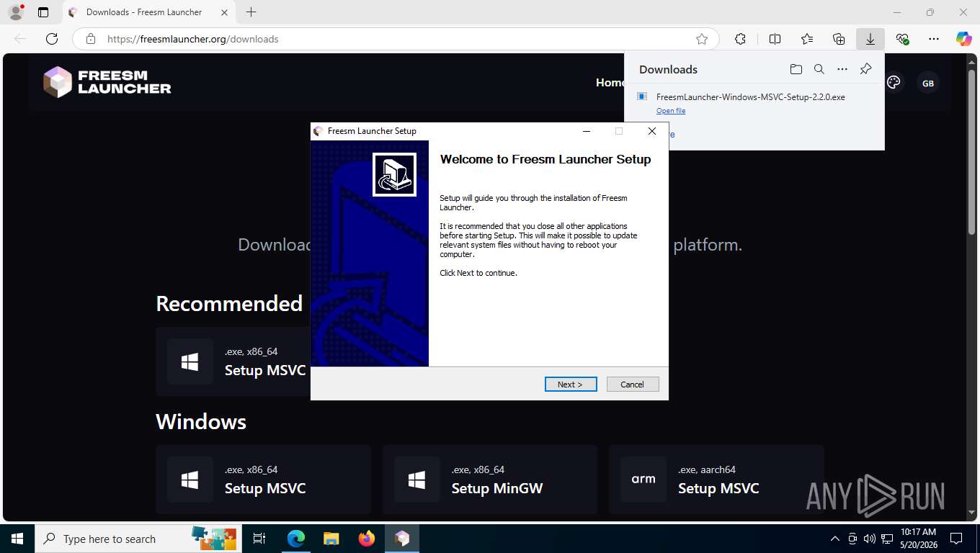Click taskbar search box
This screenshot has height=553, width=980.
click(138, 539)
